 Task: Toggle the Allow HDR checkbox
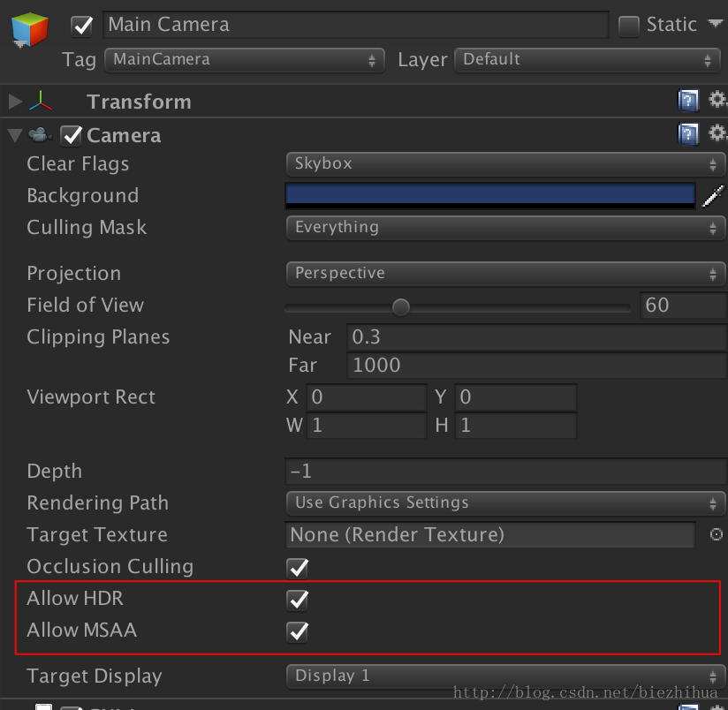tap(297, 600)
